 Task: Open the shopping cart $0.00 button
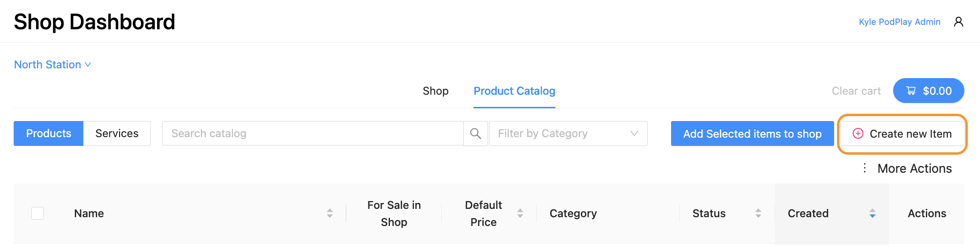click(928, 91)
